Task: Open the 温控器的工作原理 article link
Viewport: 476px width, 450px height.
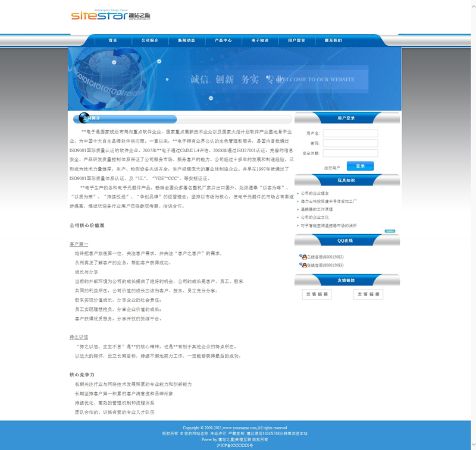Action: [x=324, y=209]
